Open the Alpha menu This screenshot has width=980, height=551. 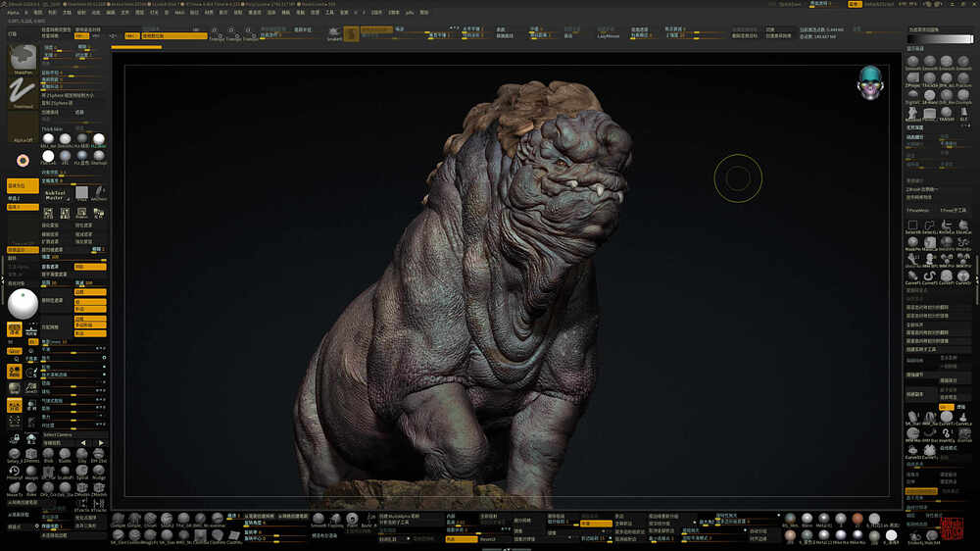(13, 13)
